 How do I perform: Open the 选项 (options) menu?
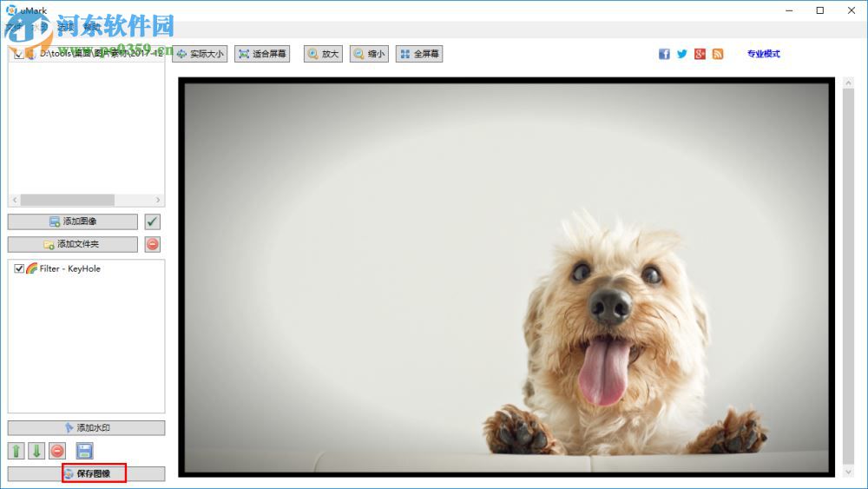click(65, 27)
